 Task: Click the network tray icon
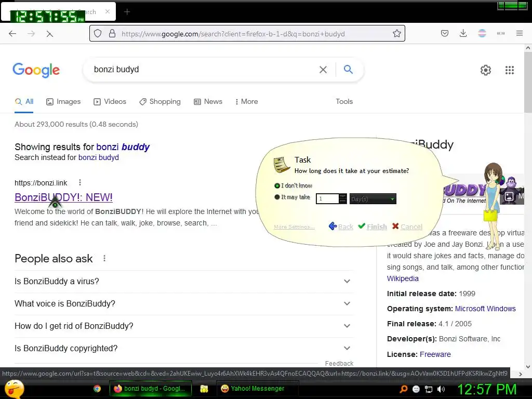click(x=429, y=389)
